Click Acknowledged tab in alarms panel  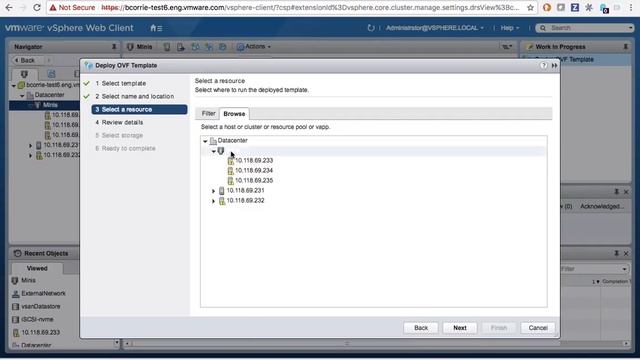click(602, 207)
